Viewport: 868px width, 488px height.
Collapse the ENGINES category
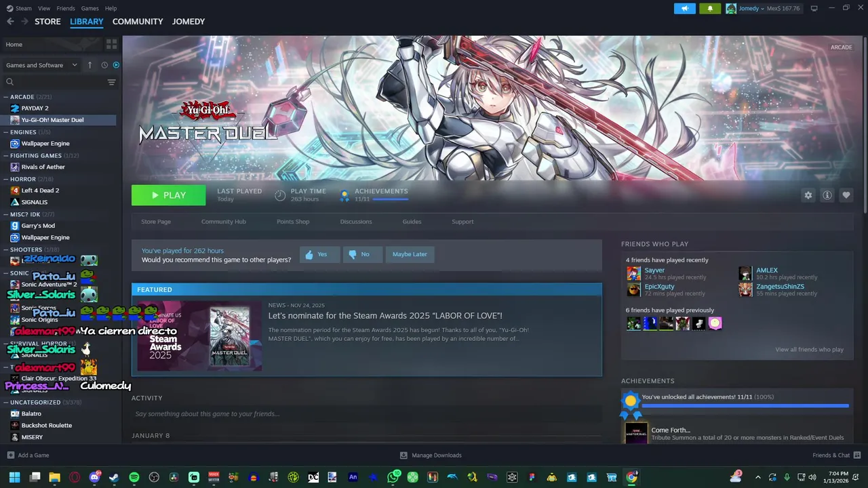(5, 132)
